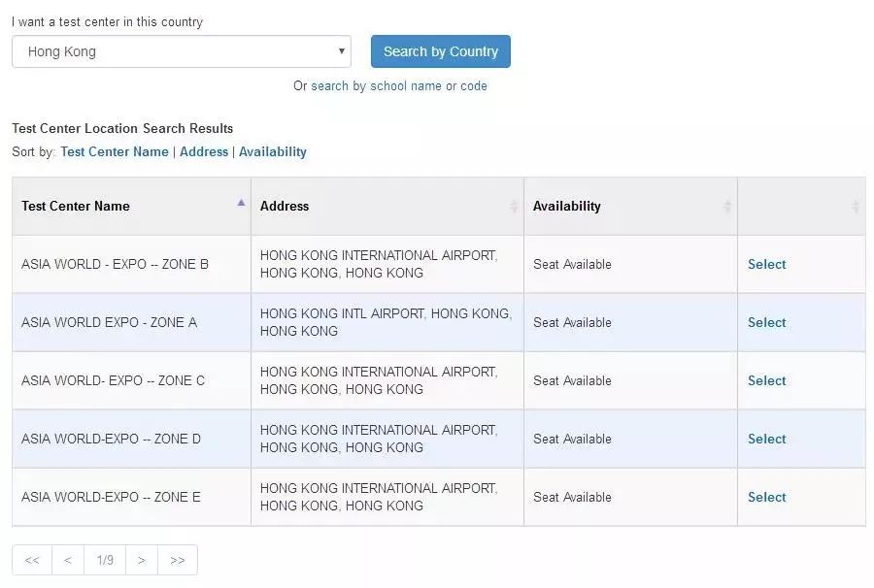Viewport: 874px width, 588px height.
Task: Click sort arrows icon in last column header
Action: (x=856, y=206)
